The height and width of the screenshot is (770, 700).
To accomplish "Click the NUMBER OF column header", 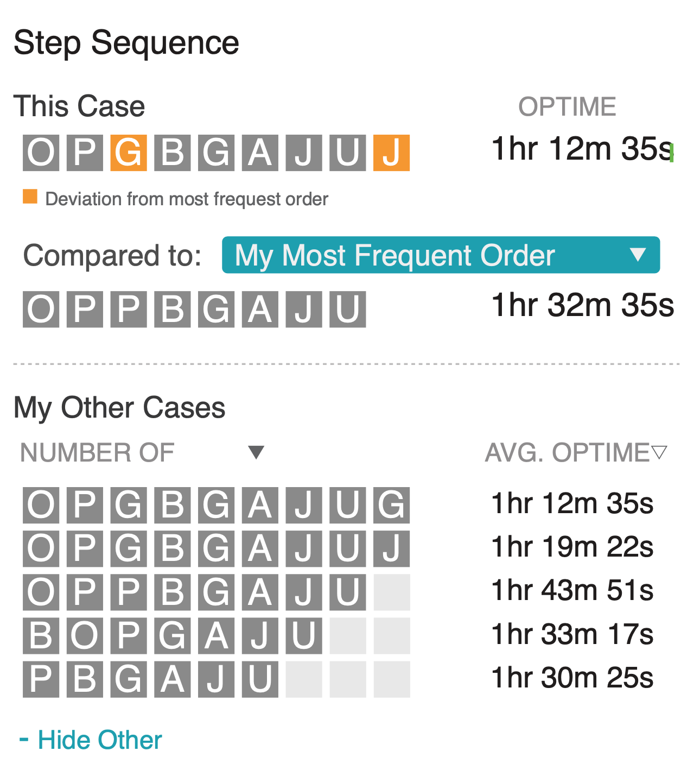I will [98, 452].
